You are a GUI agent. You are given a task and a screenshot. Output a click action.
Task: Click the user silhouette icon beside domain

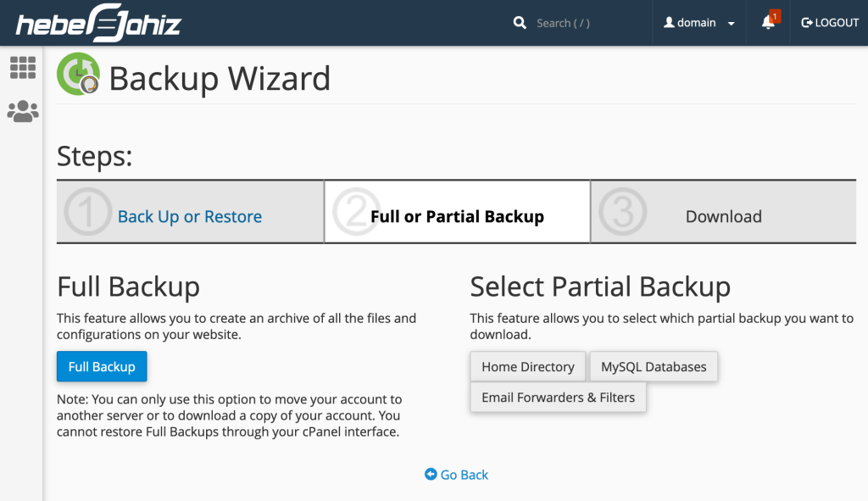pos(668,23)
